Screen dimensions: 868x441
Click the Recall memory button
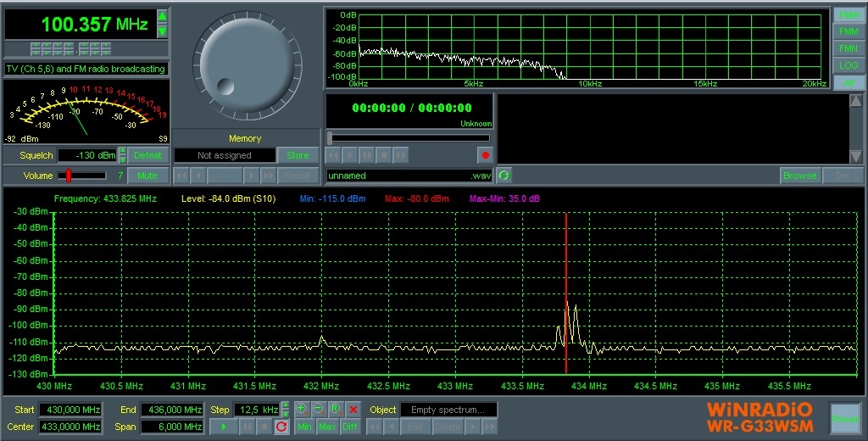point(298,176)
